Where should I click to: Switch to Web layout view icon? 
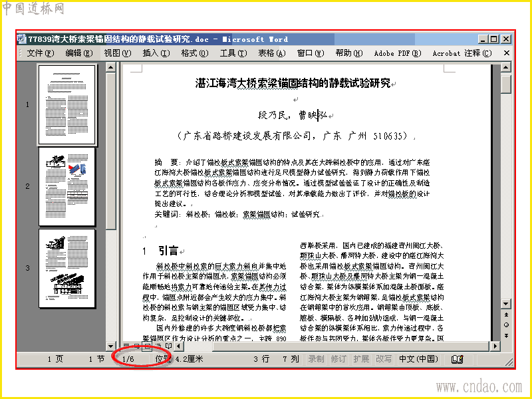[136, 346]
